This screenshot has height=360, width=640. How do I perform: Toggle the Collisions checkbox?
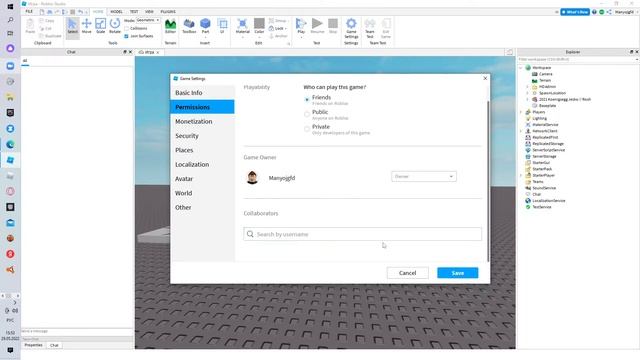pyautogui.click(x=127, y=28)
